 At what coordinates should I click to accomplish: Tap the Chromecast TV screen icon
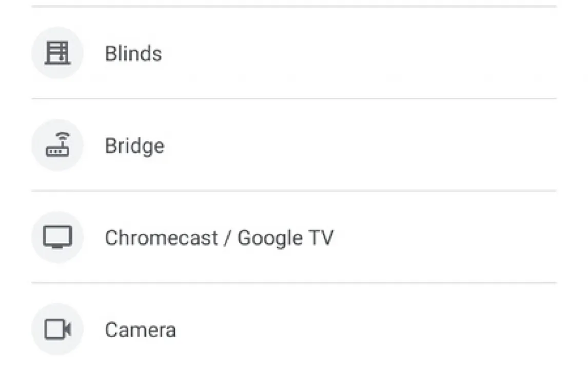click(57, 237)
